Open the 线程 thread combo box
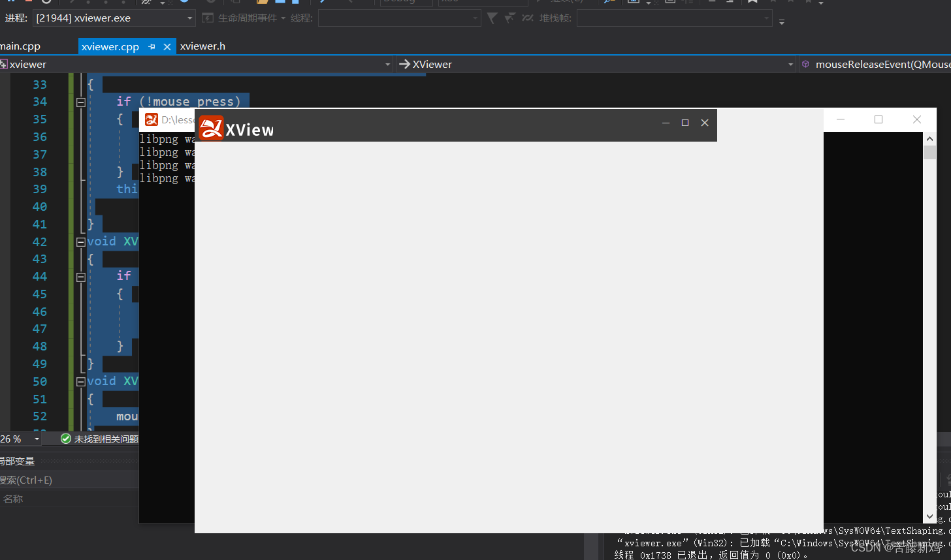Image resolution: width=951 pixels, height=560 pixels. click(x=399, y=18)
